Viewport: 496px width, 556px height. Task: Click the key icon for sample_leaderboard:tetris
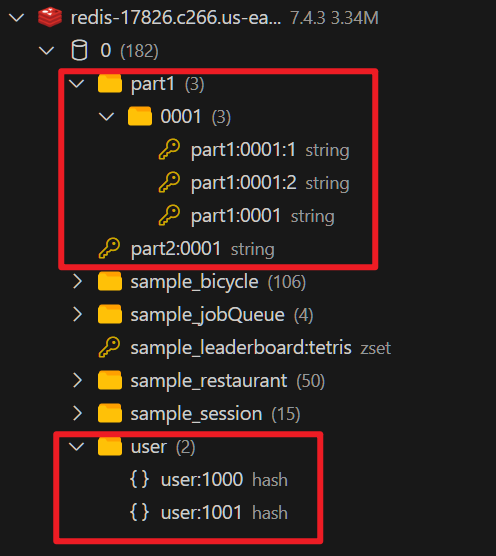tap(109, 347)
